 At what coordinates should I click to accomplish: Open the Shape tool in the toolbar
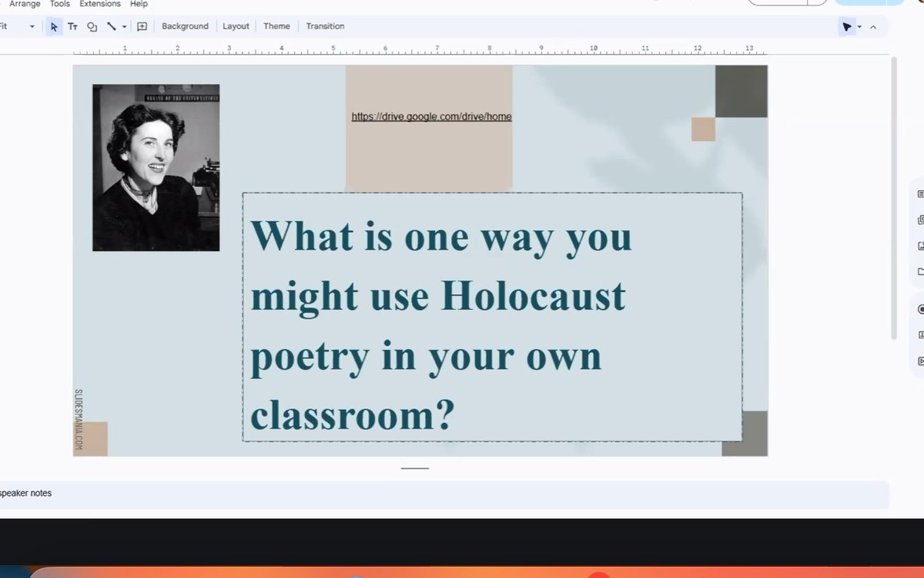[x=92, y=26]
